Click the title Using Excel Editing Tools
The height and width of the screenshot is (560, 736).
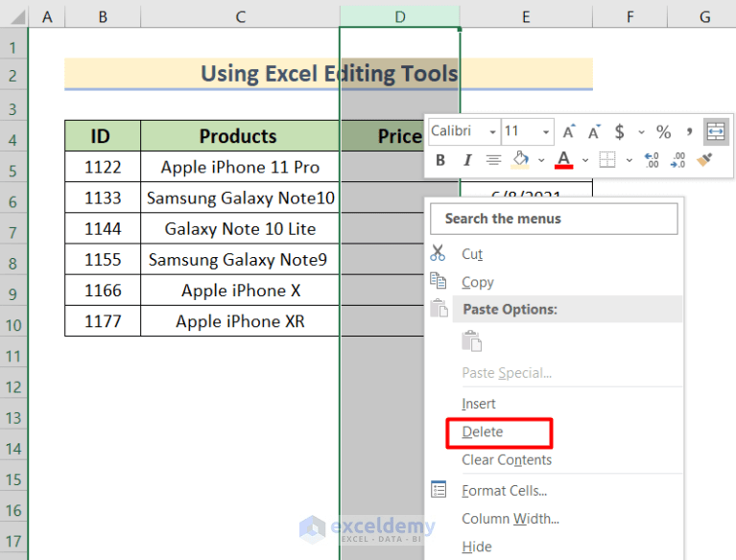pos(329,74)
